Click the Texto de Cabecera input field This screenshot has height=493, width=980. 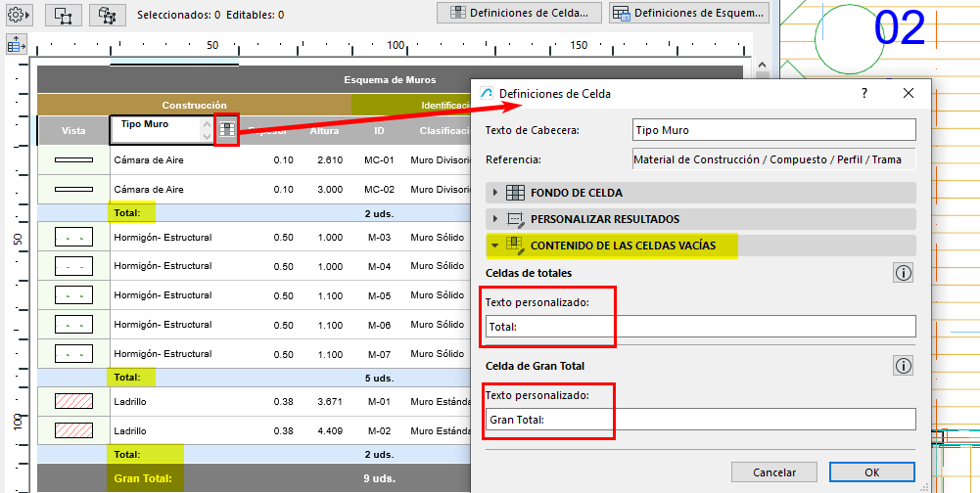point(773,131)
